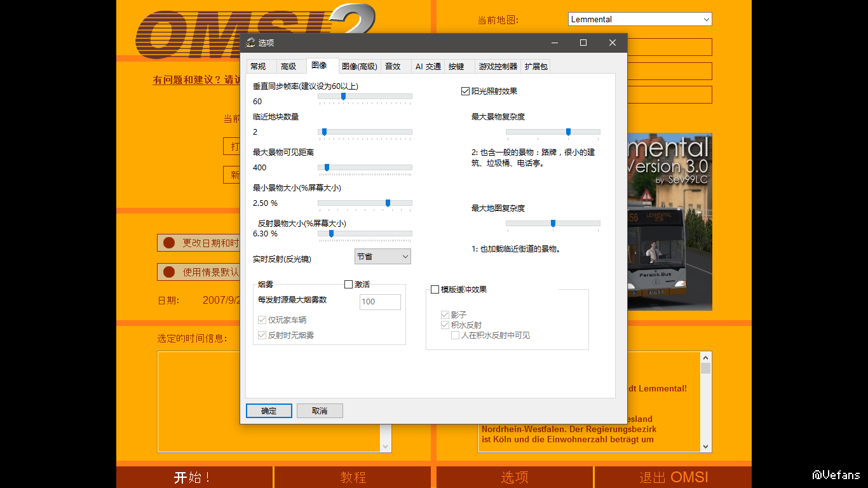This screenshot has height=488, width=868.
Task: Click the 每发射源最大烟雾数 label
Action: point(292,300)
